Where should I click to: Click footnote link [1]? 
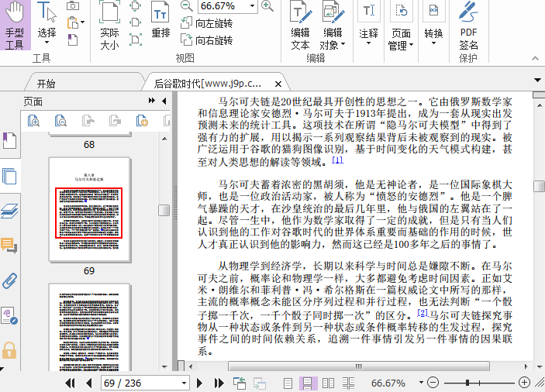337,160
